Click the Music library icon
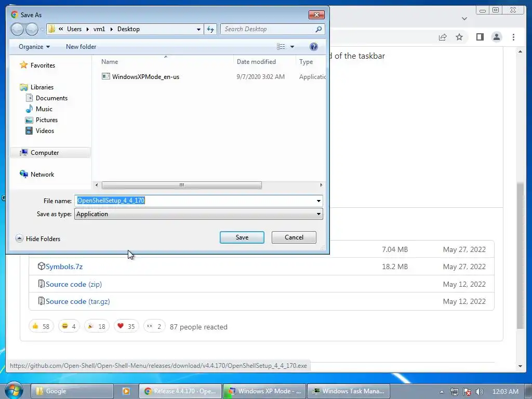 tap(29, 109)
